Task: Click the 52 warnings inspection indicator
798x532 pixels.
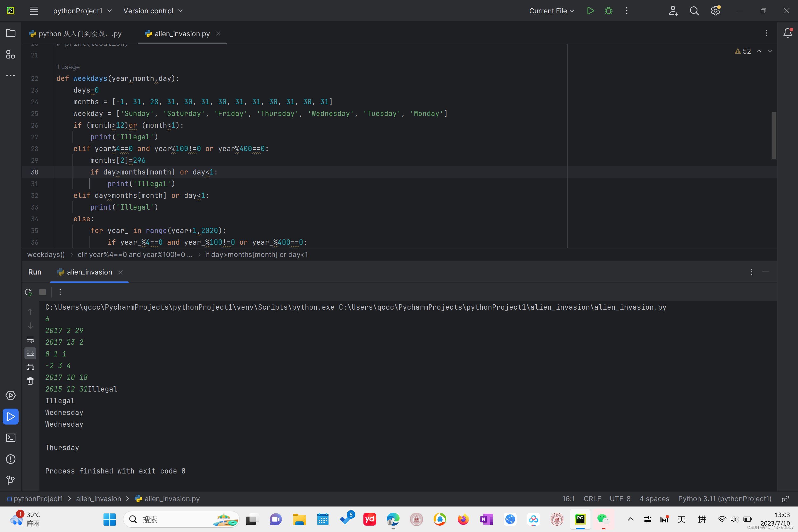Action: (743, 51)
